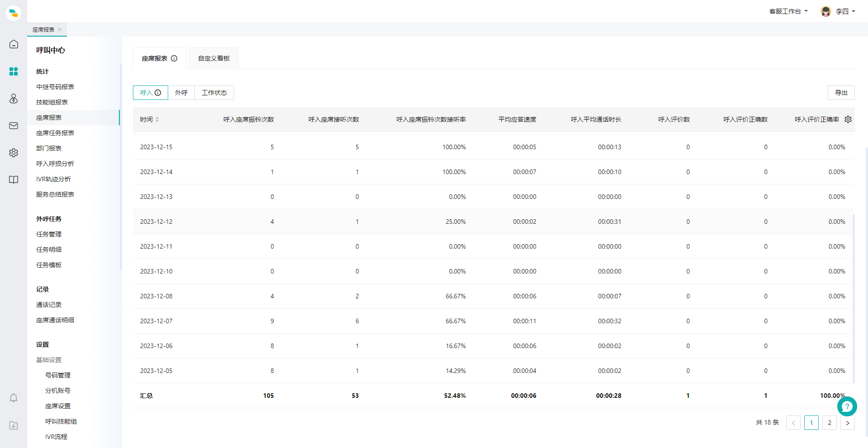Open 分机账号 in sidebar
Screen dimensions: 868x448
pyautogui.click(x=58, y=391)
